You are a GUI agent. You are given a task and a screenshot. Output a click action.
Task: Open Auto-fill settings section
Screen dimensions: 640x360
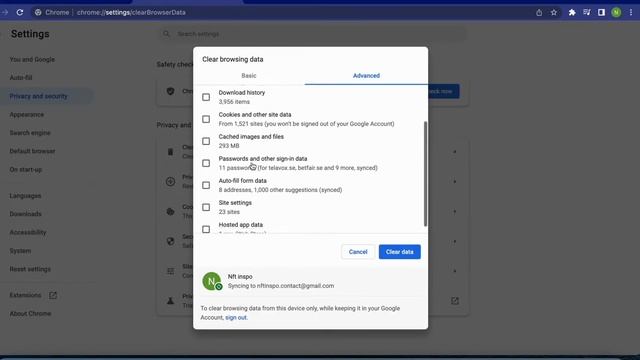21,78
